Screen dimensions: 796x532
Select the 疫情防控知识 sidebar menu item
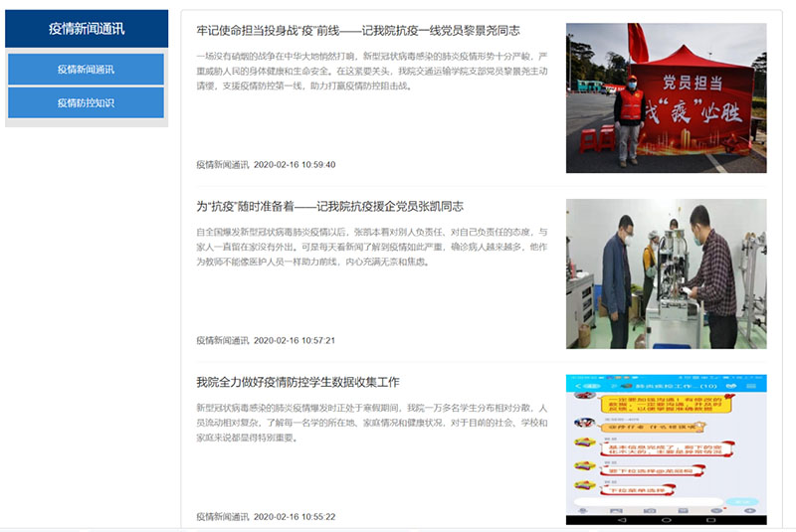(x=86, y=103)
